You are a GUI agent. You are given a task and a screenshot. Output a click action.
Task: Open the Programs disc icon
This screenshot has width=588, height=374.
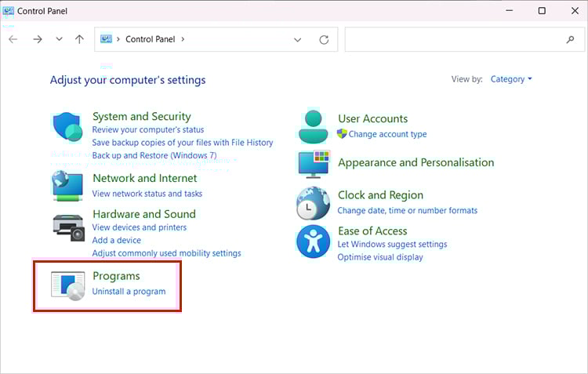(x=68, y=286)
